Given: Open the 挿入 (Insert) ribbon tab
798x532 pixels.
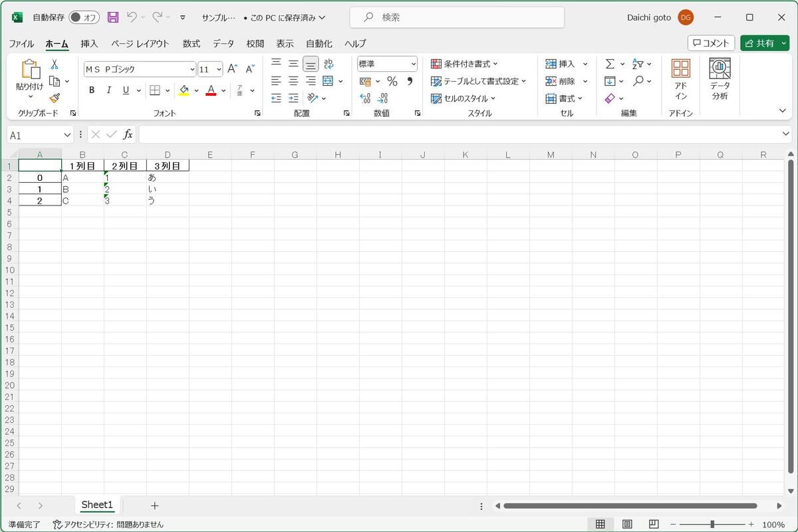Looking at the screenshot, I should (x=89, y=43).
